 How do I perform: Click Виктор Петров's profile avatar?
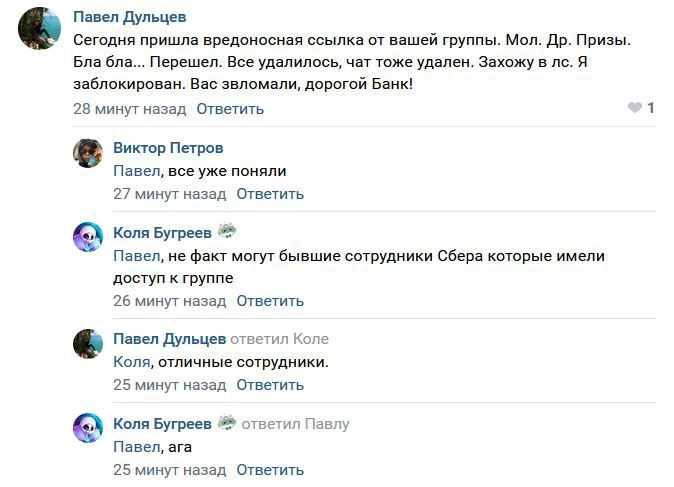click(89, 153)
